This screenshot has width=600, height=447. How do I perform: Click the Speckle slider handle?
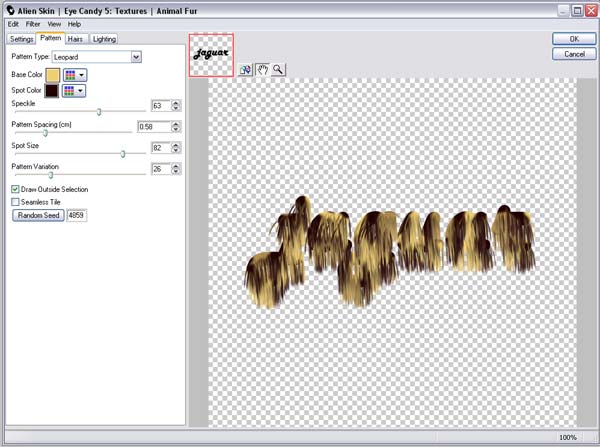[x=99, y=112]
